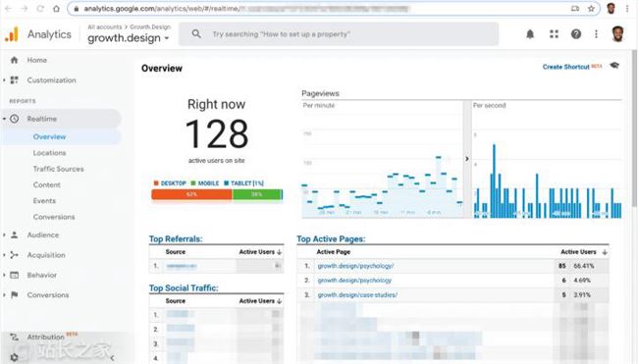Reload the page with refresh icon
Viewport: 638px width, 364px height.
pos(40,9)
